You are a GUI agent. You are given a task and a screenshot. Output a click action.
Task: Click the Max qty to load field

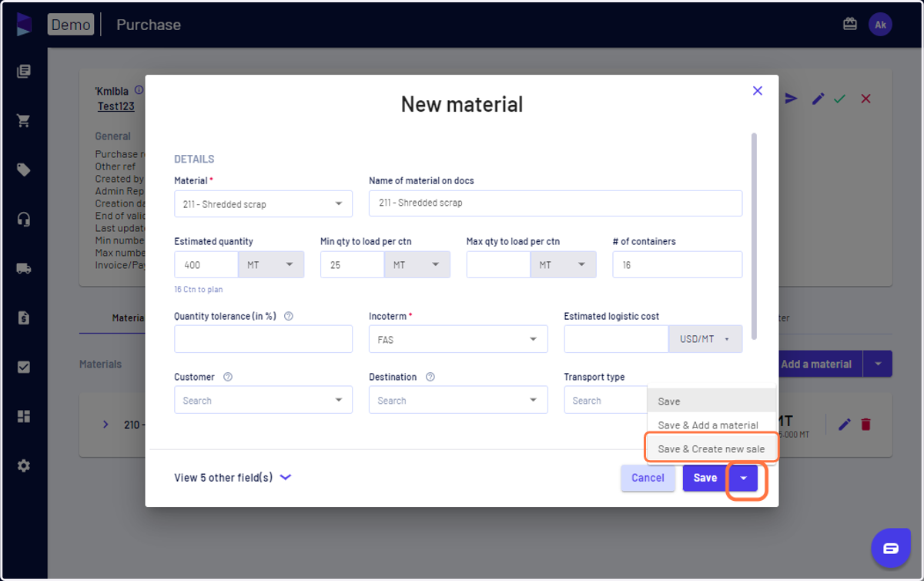pos(498,265)
